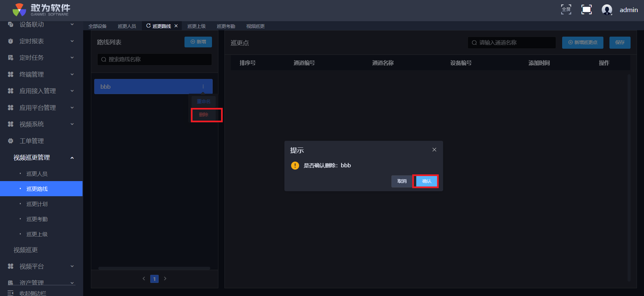Click the 工单管理 gear icon
The width and height of the screenshot is (644, 296).
(x=11, y=141)
